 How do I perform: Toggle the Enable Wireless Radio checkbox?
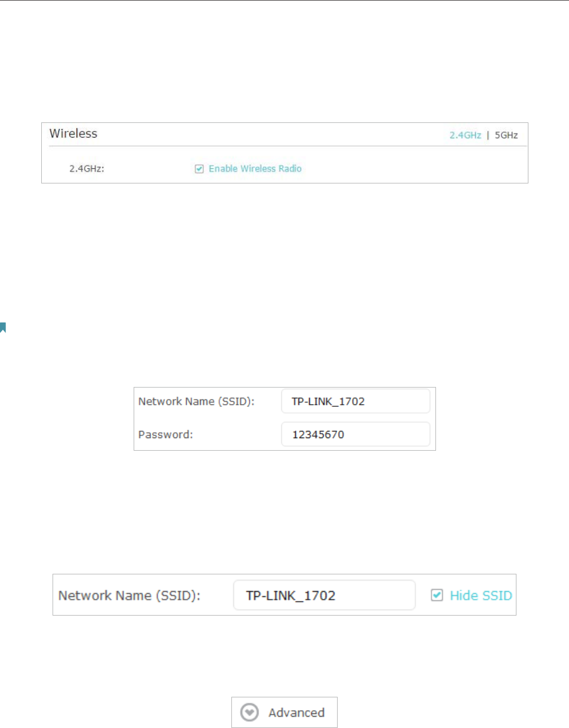click(199, 169)
